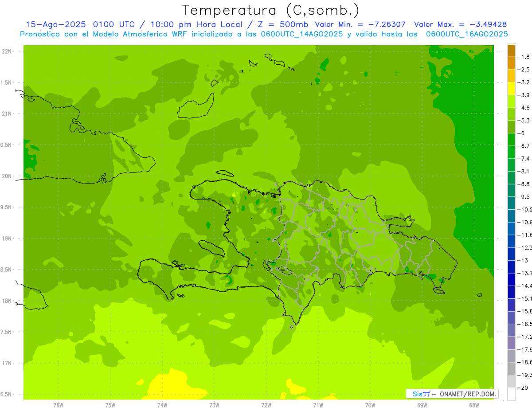This screenshot has height=411, width=532.
Task: Select the "Z = 500mb" level text
Action: [283, 24]
